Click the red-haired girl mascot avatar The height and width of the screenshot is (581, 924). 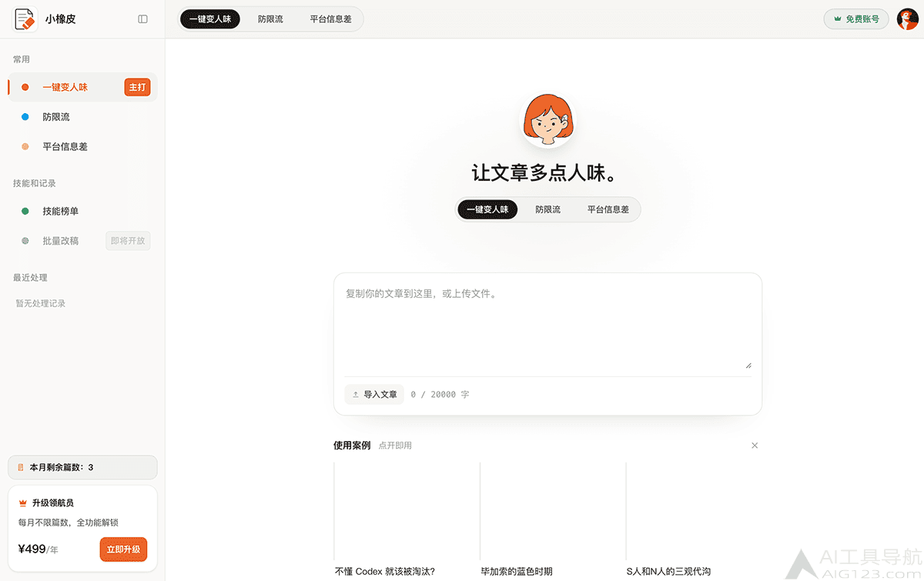[x=548, y=120]
